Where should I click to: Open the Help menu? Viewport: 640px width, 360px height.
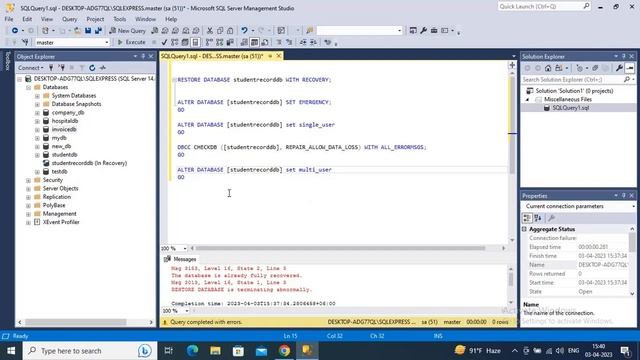171,19
